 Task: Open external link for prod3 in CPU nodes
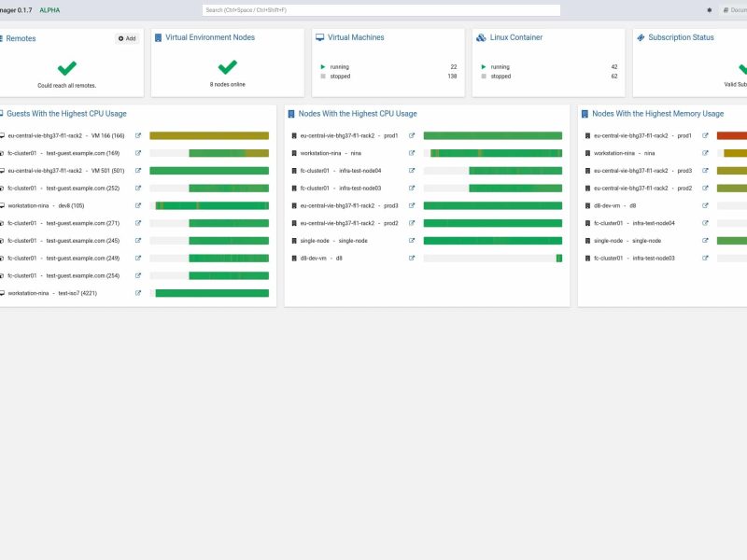[412, 205]
